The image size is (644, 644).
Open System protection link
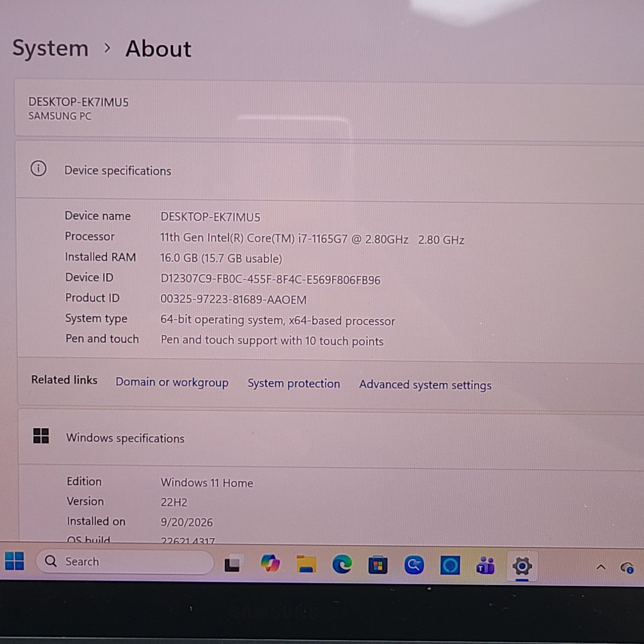(x=294, y=383)
